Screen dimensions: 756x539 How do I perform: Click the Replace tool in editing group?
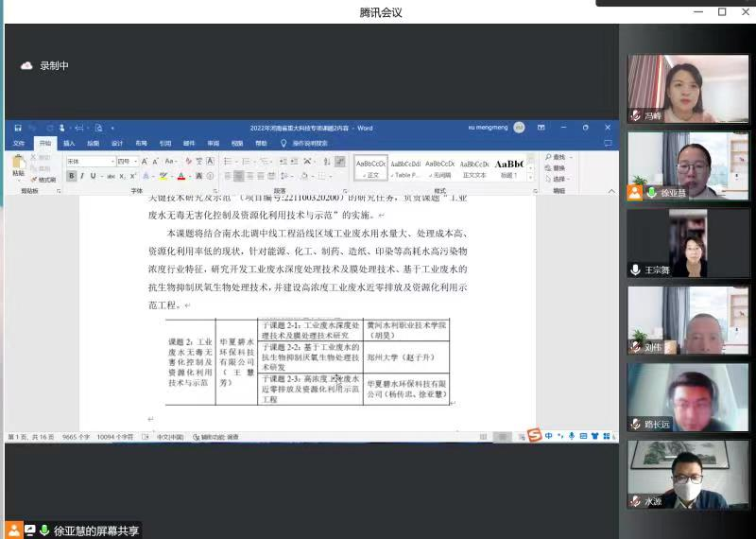coord(558,168)
